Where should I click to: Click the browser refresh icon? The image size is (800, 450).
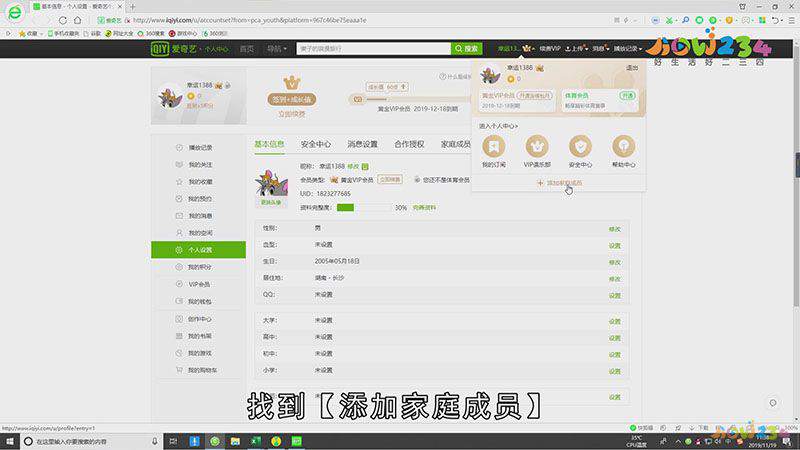(x=63, y=20)
